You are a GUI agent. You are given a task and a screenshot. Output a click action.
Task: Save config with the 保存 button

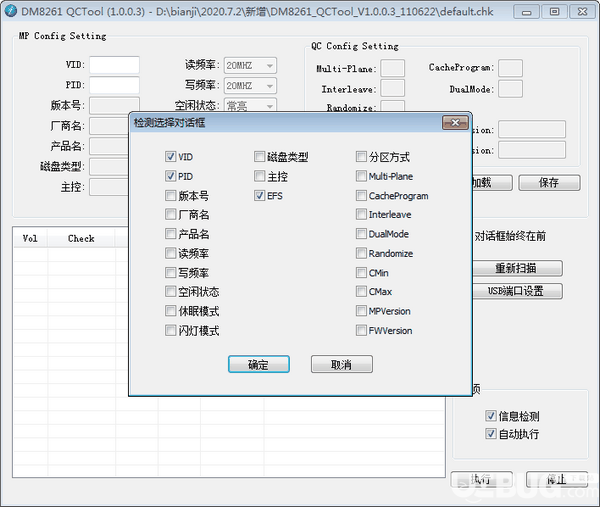pos(549,183)
